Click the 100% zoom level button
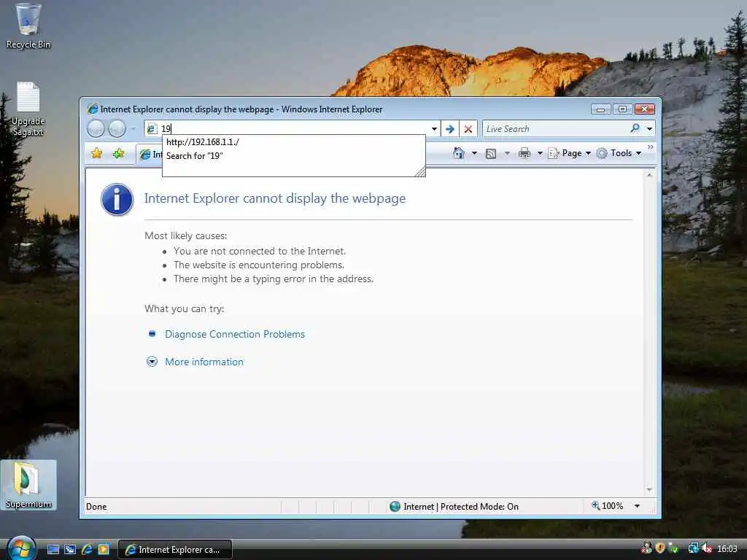The image size is (747, 560). point(608,506)
